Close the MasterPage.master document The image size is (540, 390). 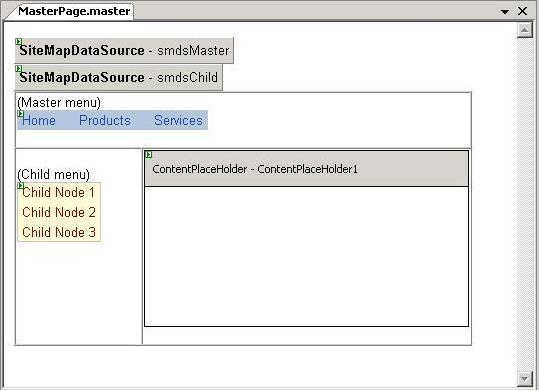click(x=522, y=11)
